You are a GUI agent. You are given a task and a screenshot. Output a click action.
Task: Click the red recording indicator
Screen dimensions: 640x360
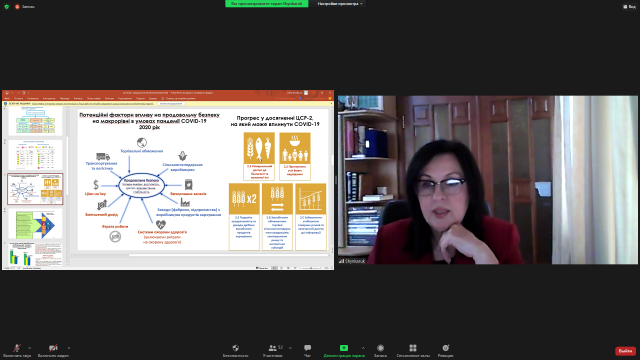coord(17,7)
